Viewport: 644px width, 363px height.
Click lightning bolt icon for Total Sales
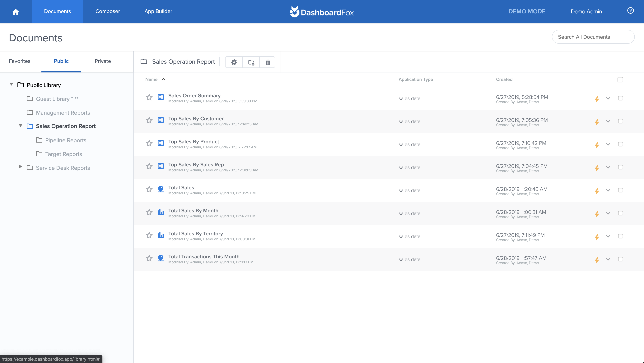pos(597,191)
